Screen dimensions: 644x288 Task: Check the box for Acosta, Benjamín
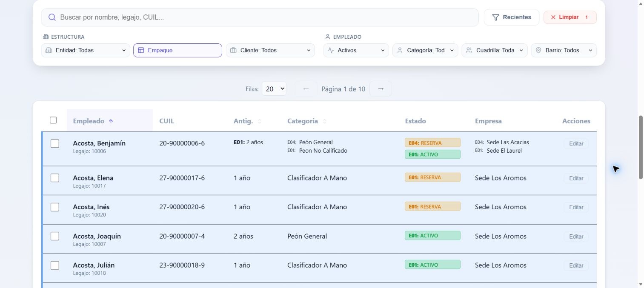(x=55, y=143)
